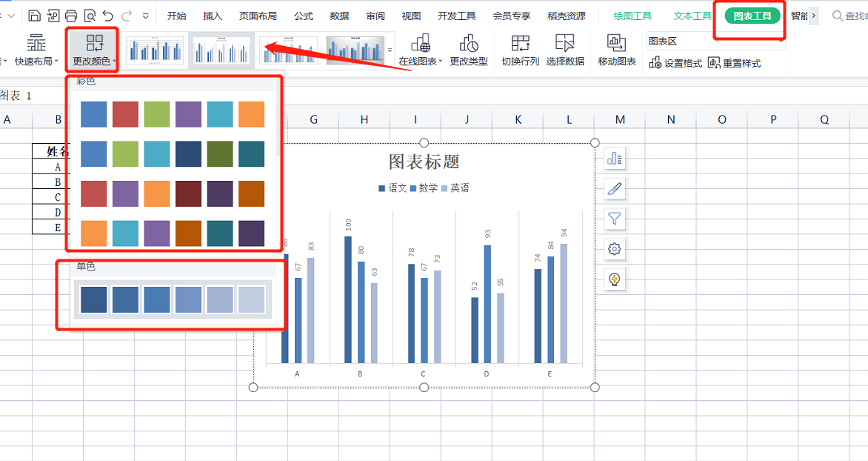Click the search command magnifier icon
This screenshot has height=461, width=868.
tap(838, 16)
